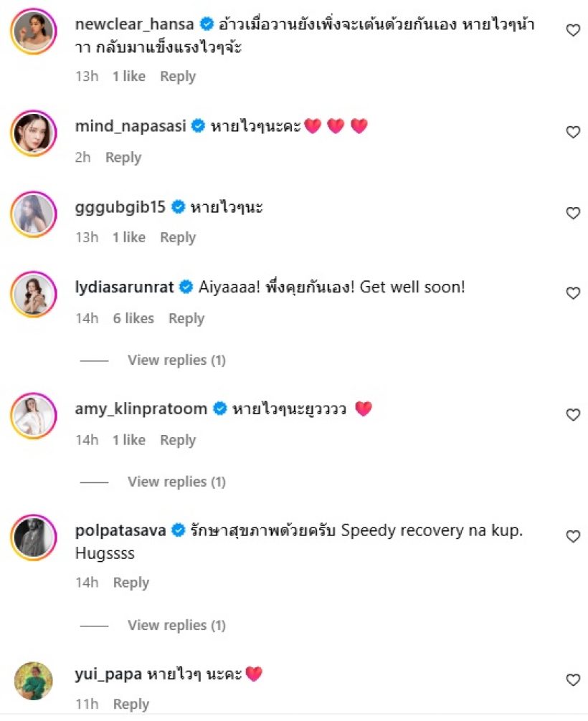View the 6 likes on lydiasarunrat's comment
Image resolution: width=588 pixels, height=721 pixels.
[133, 319]
